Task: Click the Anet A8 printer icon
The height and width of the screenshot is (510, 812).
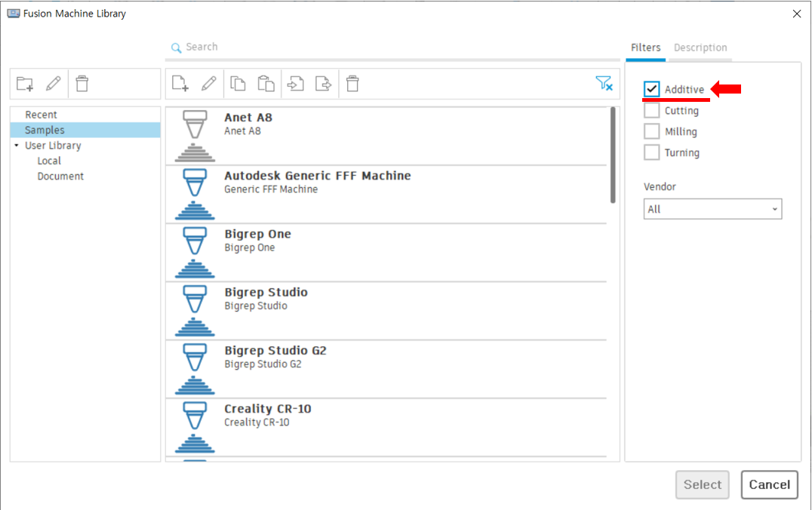Action: 195,136
